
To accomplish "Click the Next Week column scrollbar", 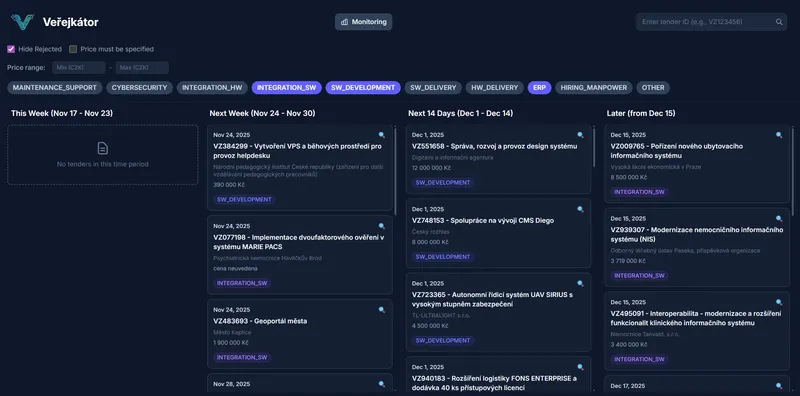I will 396,171.
